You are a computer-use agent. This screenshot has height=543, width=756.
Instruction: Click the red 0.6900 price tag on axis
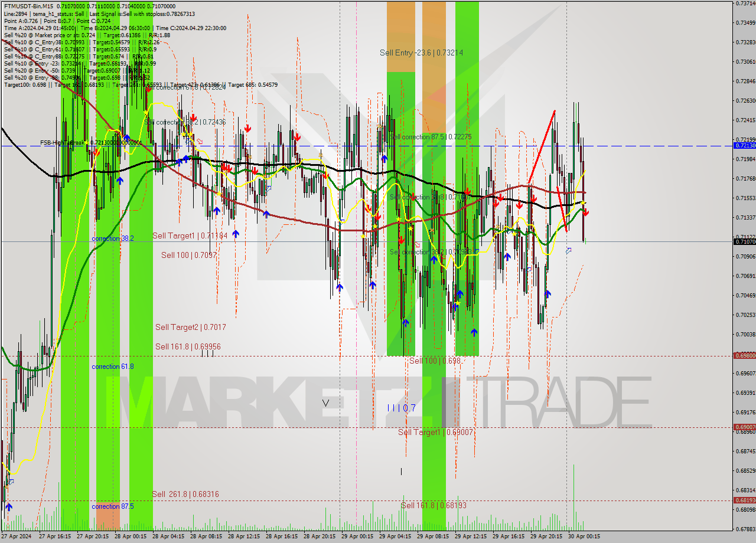pyautogui.click(x=744, y=427)
